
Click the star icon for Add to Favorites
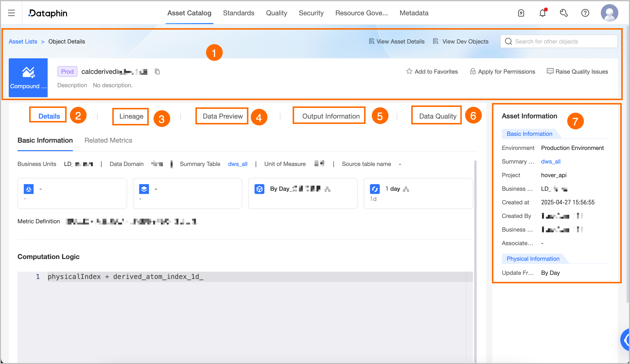tap(409, 71)
